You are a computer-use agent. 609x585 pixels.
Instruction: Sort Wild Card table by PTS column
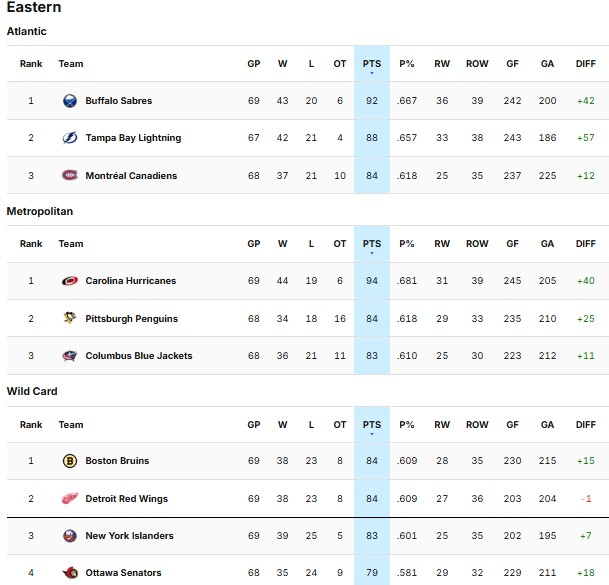pyautogui.click(x=371, y=424)
